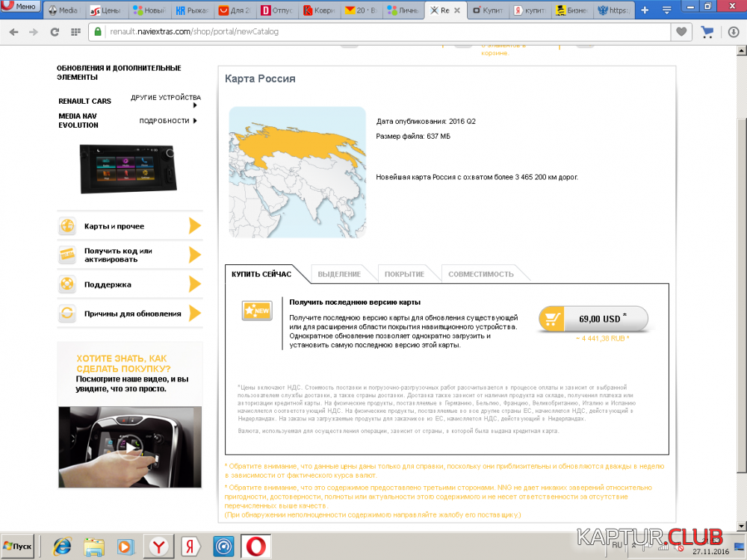Click the address bar URL field

point(373,32)
